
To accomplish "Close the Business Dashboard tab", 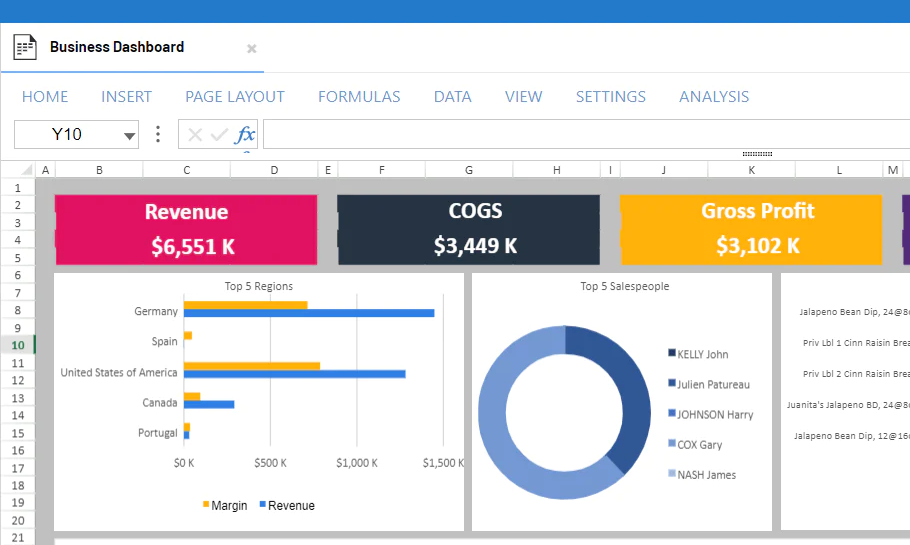I will click(x=252, y=48).
